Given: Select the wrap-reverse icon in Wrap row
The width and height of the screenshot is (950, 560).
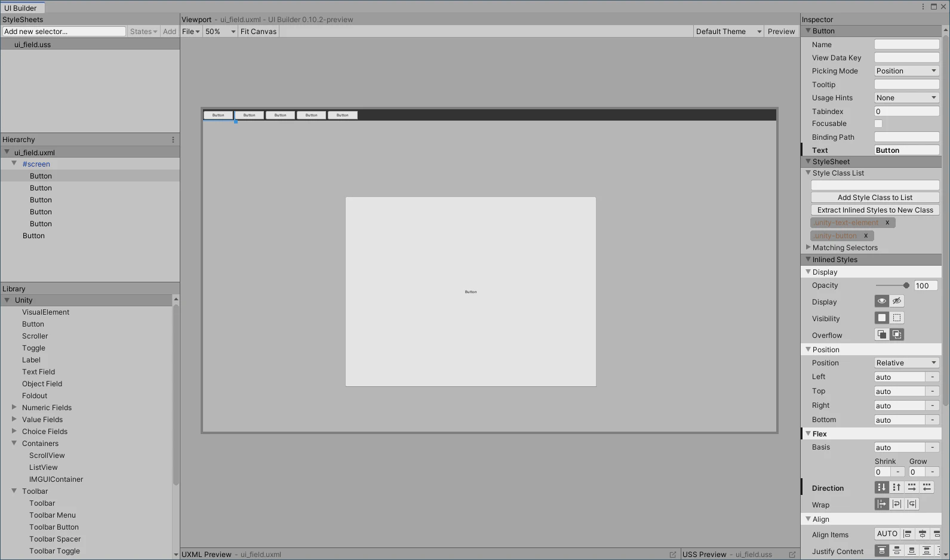Looking at the screenshot, I should (912, 504).
